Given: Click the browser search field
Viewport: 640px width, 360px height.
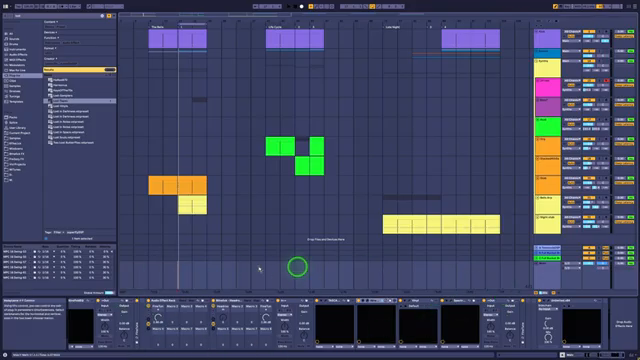Looking at the screenshot, I should coord(57,16).
